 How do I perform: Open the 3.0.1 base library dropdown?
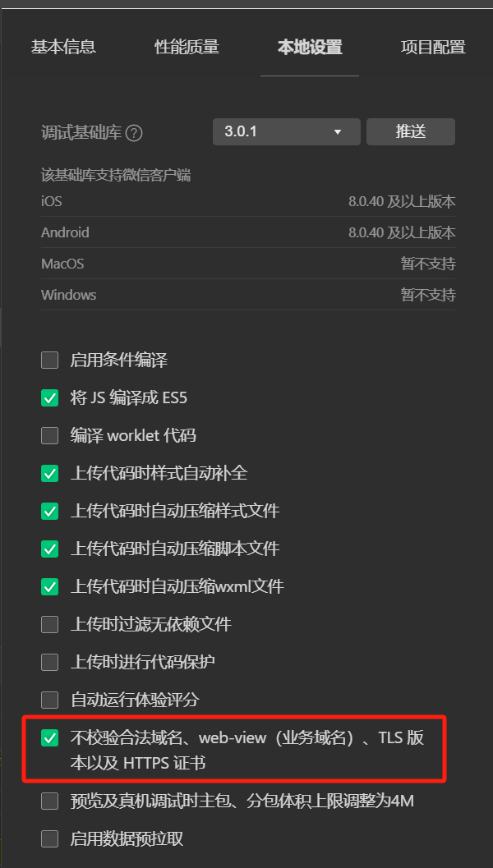coord(287,131)
